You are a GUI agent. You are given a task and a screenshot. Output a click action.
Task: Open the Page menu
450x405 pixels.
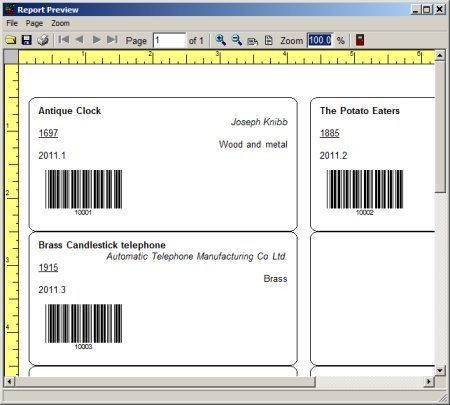pyautogui.click(x=34, y=23)
